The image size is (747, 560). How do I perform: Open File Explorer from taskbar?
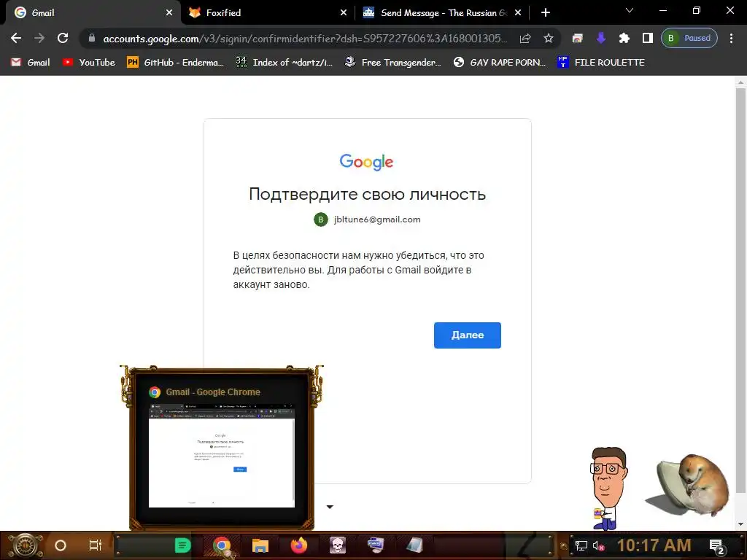(x=260, y=545)
